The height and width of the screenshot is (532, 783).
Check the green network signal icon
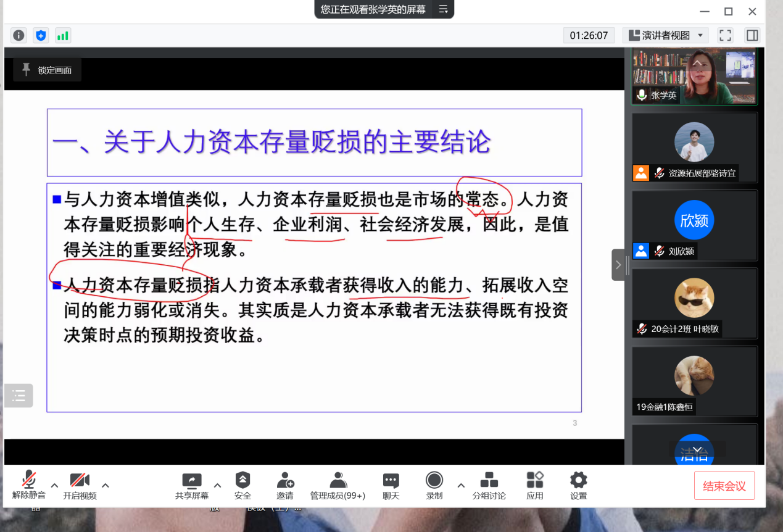62,35
